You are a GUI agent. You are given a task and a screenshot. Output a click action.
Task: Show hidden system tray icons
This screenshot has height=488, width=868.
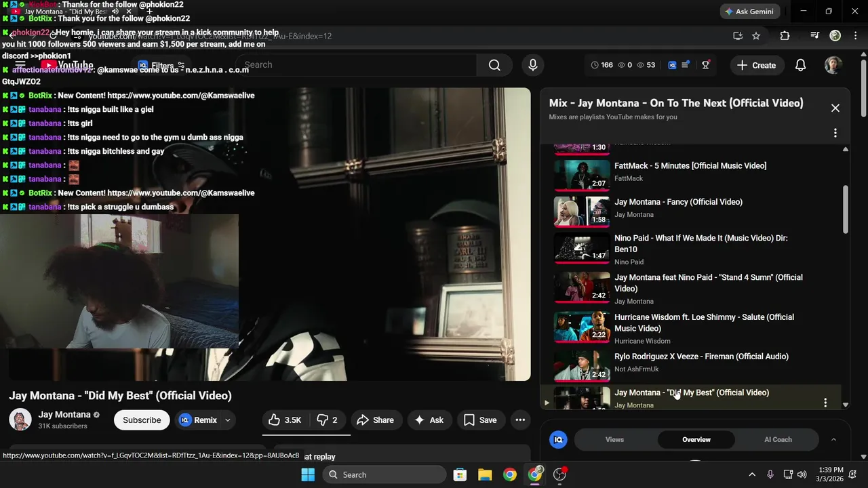[x=751, y=474]
